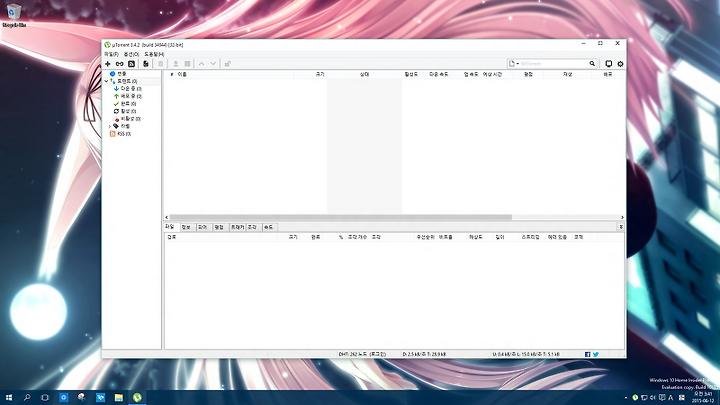Switch to the sixth (Pieces) detail tab
Viewport: 720px width, 405px height.
[253, 227]
